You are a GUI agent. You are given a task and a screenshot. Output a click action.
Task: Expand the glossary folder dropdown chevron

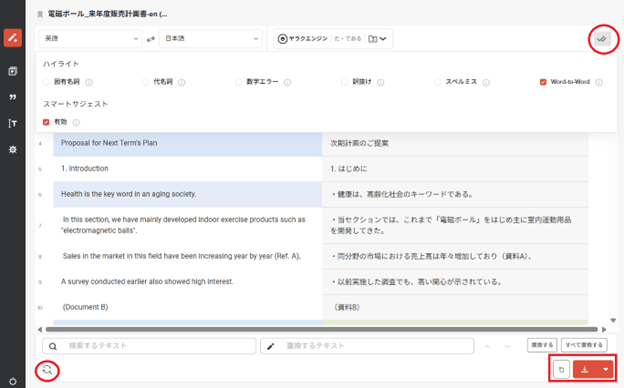point(383,39)
